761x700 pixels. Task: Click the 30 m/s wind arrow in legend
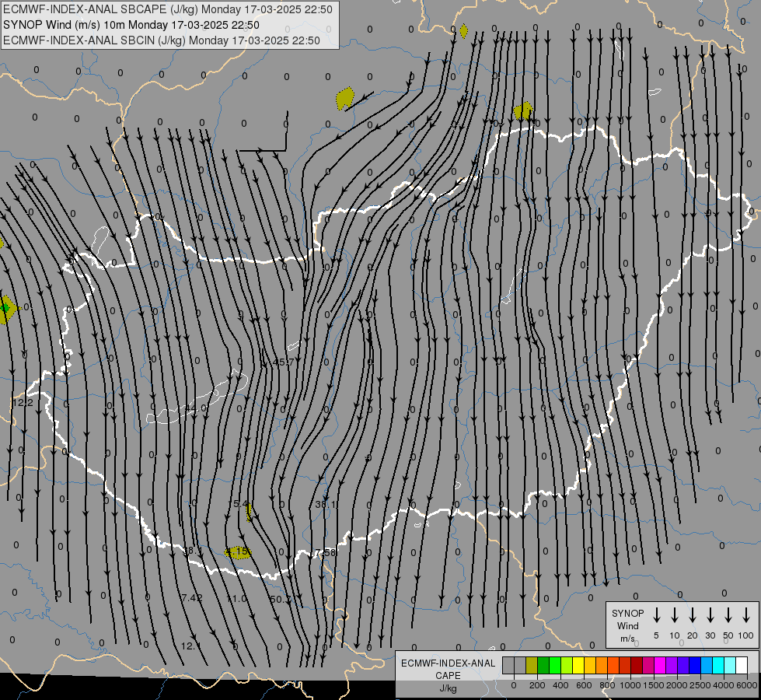[710, 615]
